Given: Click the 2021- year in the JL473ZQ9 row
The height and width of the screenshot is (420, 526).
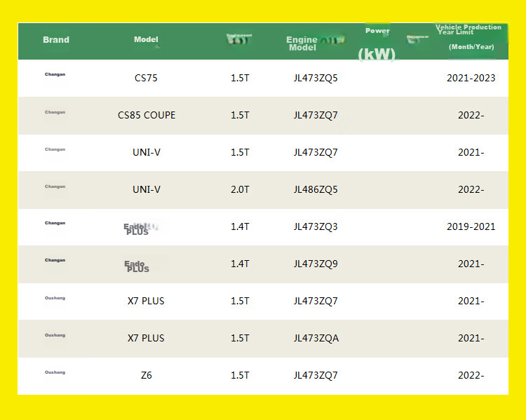Looking at the screenshot, I should 471,264.
